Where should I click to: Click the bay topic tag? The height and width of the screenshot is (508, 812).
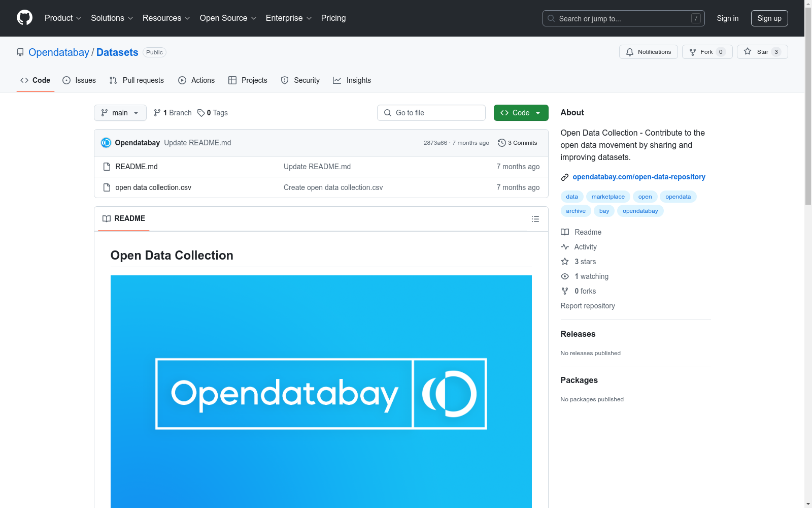pyautogui.click(x=604, y=211)
